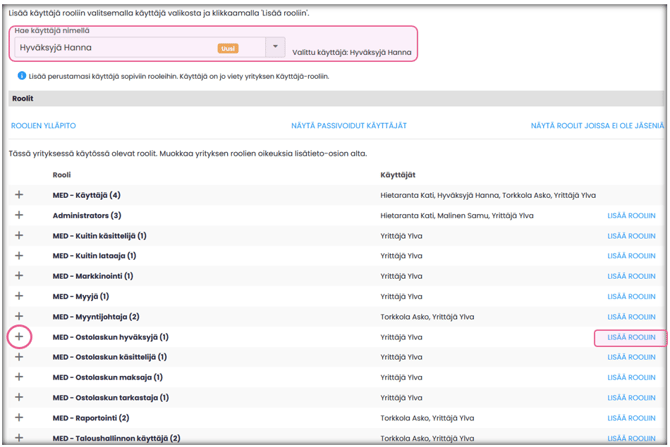The width and height of the screenshot is (670, 447).
Task: Click plus icon beside MED - Myyntijohtaja
Action: (x=19, y=316)
